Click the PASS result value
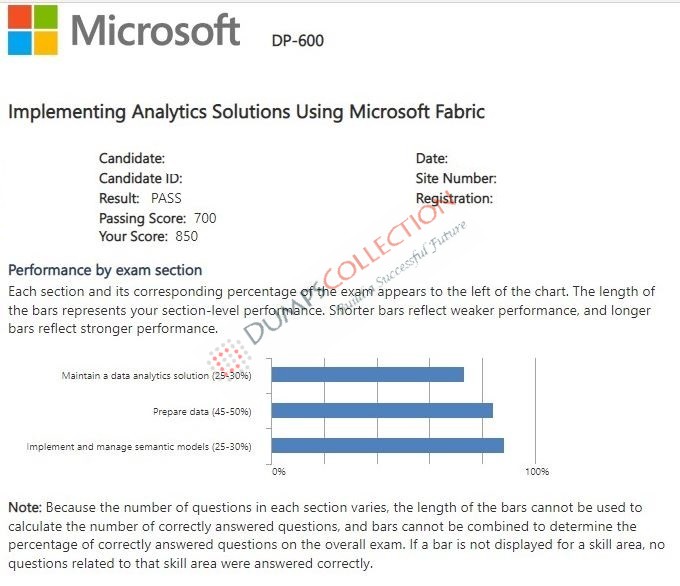 click(x=166, y=198)
